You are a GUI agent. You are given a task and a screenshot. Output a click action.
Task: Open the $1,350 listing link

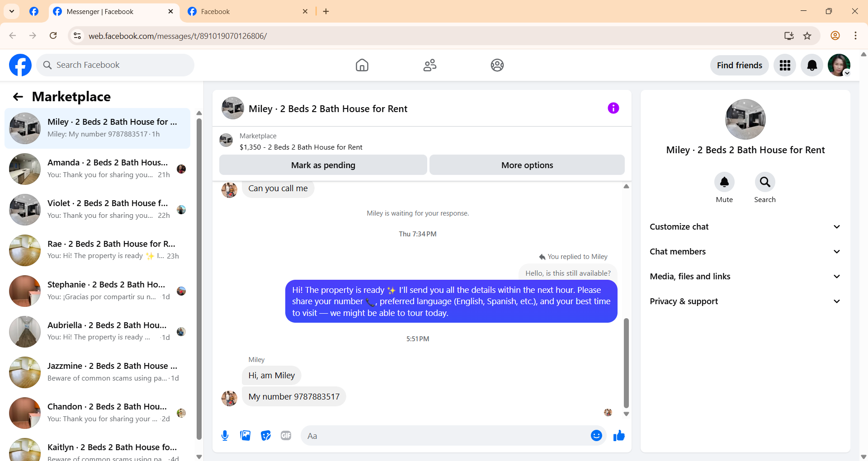pos(301,147)
